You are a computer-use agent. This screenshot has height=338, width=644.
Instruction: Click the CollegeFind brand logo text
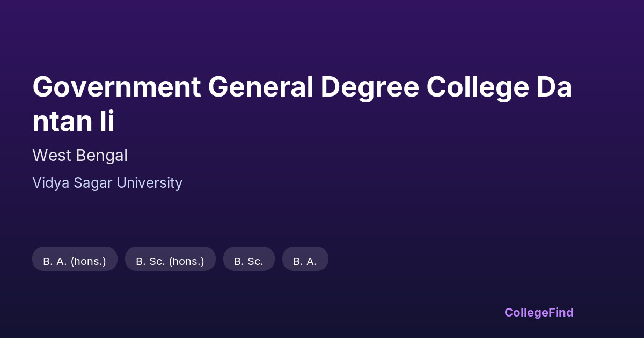(539, 312)
